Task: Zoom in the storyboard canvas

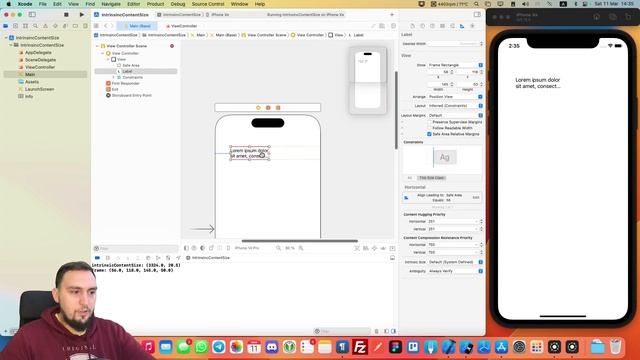Action: tap(301, 248)
